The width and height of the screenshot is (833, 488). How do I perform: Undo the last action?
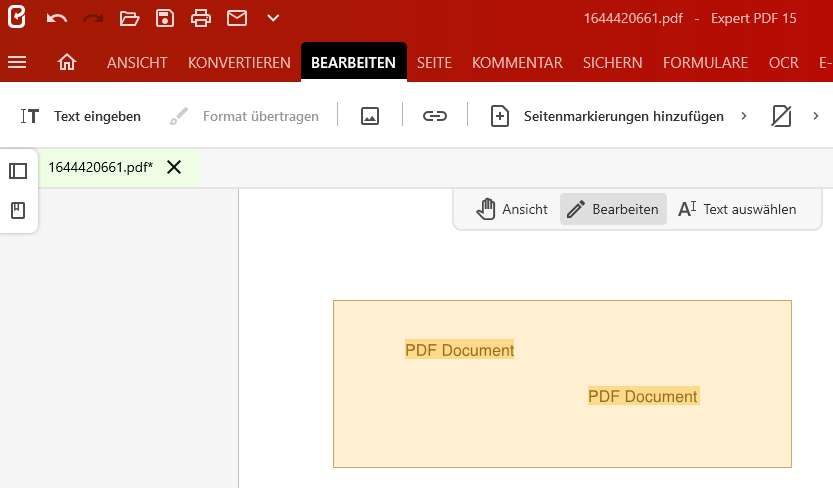point(56,19)
